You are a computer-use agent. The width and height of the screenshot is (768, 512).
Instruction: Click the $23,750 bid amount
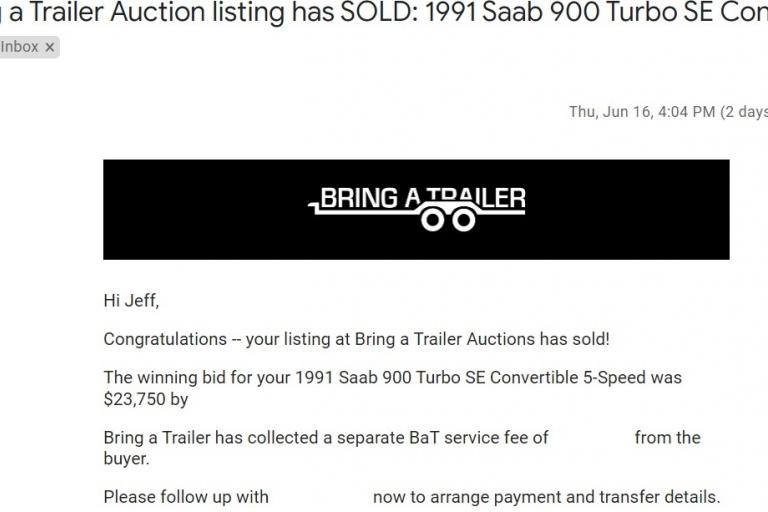tap(135, 399)
